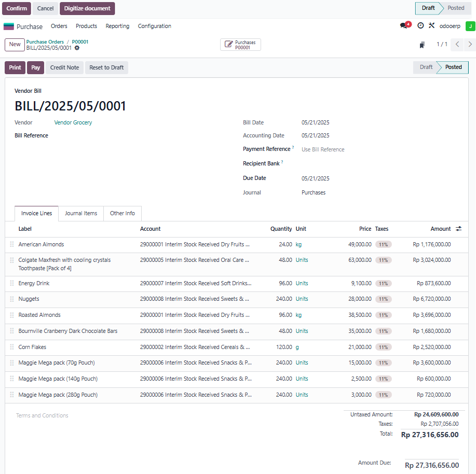Click the Terms and Conditions field
The image size is (476, 474).
coord(42,415)
